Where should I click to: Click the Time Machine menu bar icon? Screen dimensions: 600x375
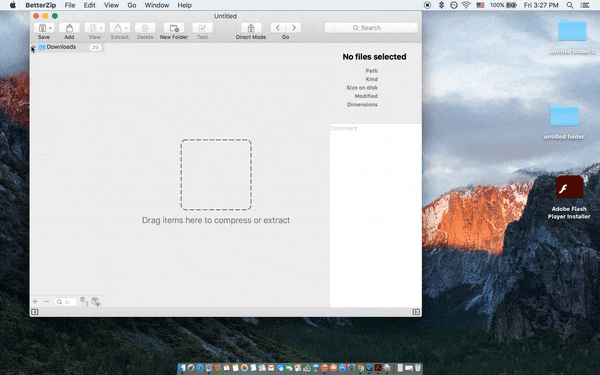tap(454, 5)
